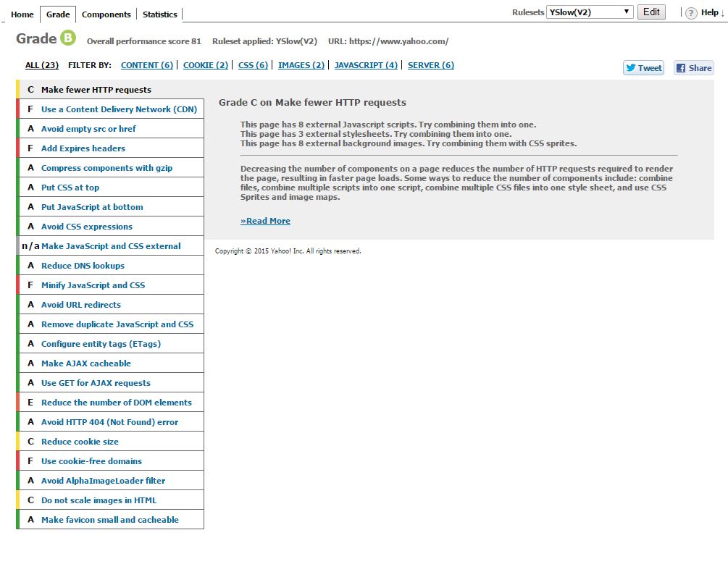Filter rules by COOKIE (2)
The height and width of the screenshot is (572, 728).
coord(206,65)
